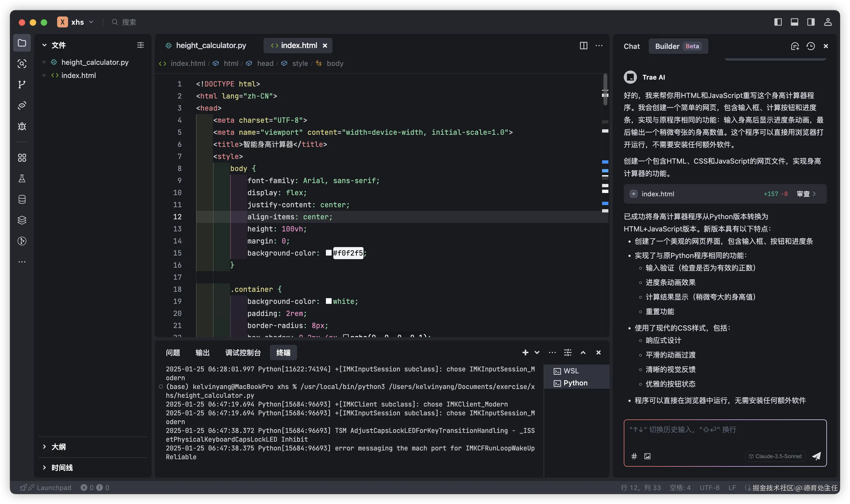This screenshot has width=850, height=504.
Task: Toggle the right AI sidebar layout button
Action: click(811, 22)
